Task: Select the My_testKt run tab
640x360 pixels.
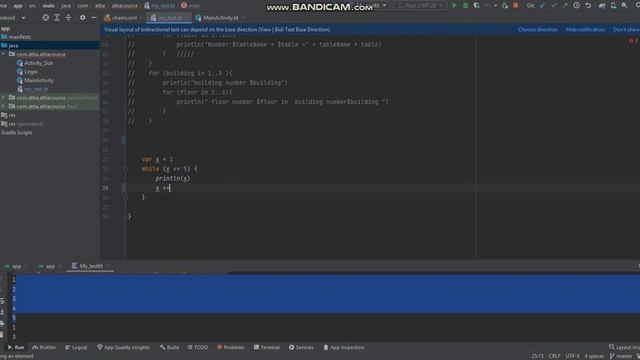Action: point(91,266)
